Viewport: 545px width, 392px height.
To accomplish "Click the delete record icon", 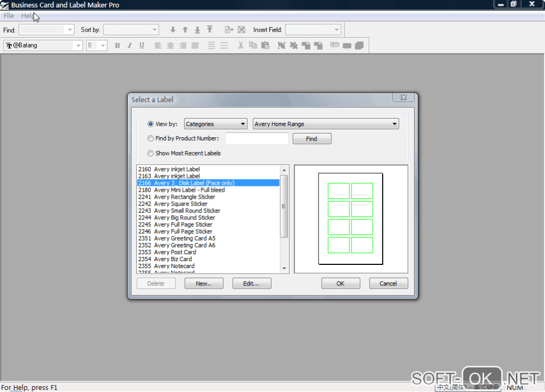I will click(242, 30).
